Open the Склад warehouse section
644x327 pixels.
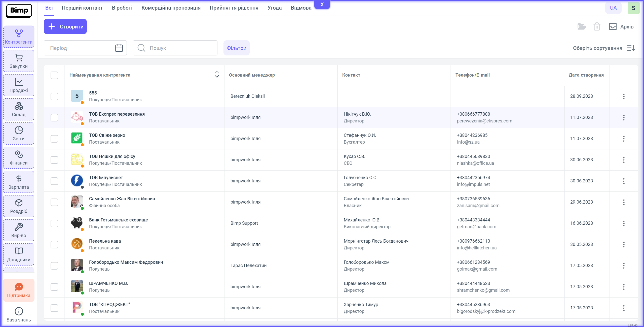click(x=19, y=110)
